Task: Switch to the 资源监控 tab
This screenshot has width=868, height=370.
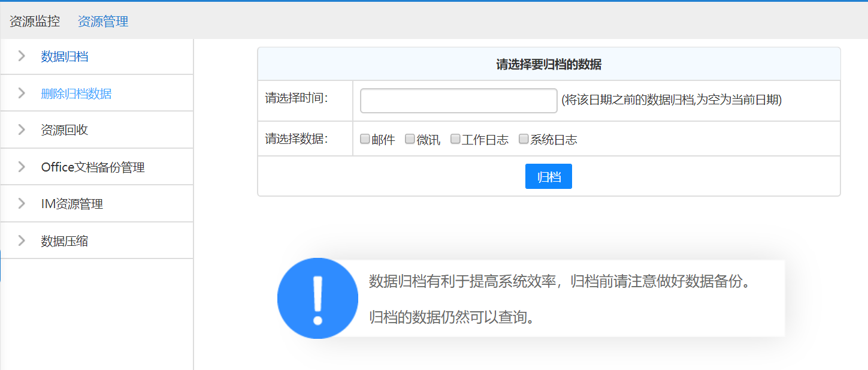Action: [x=35, y=22]
